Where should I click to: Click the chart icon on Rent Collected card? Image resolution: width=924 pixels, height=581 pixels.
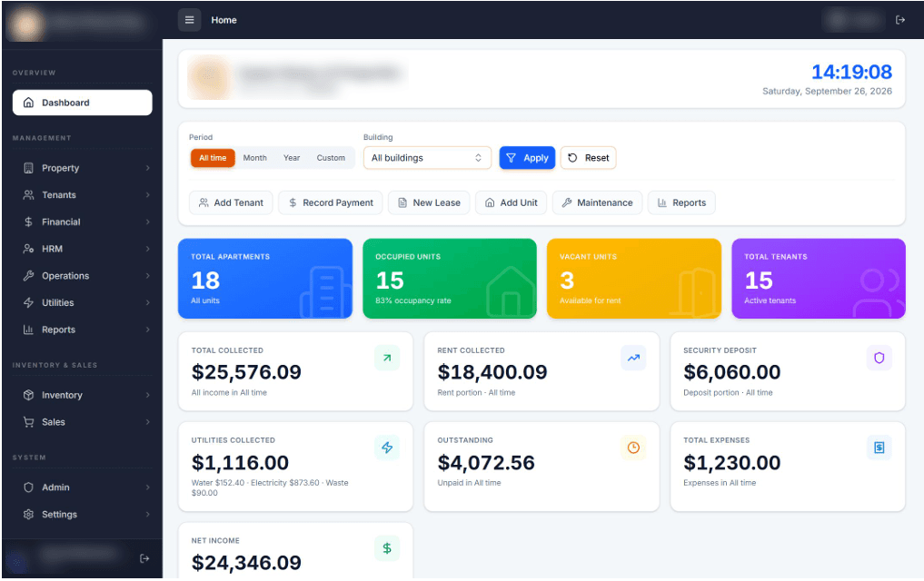pyautogui.click(x=633, y=358)
